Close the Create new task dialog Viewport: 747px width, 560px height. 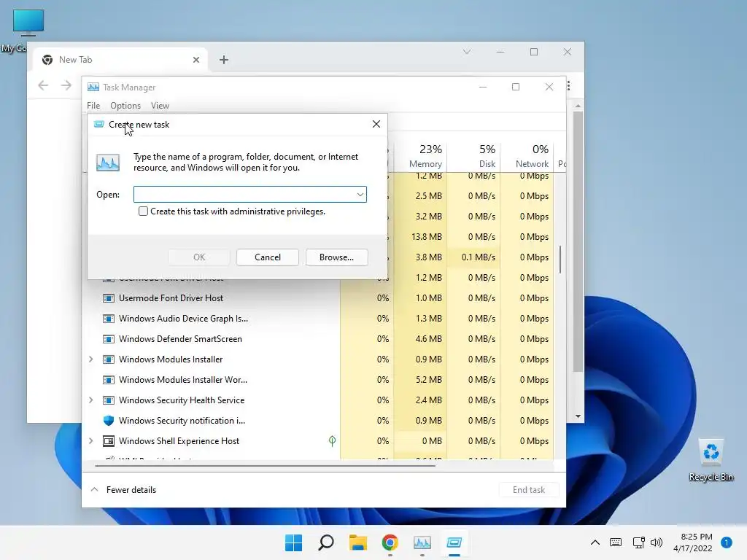[376, 124]
